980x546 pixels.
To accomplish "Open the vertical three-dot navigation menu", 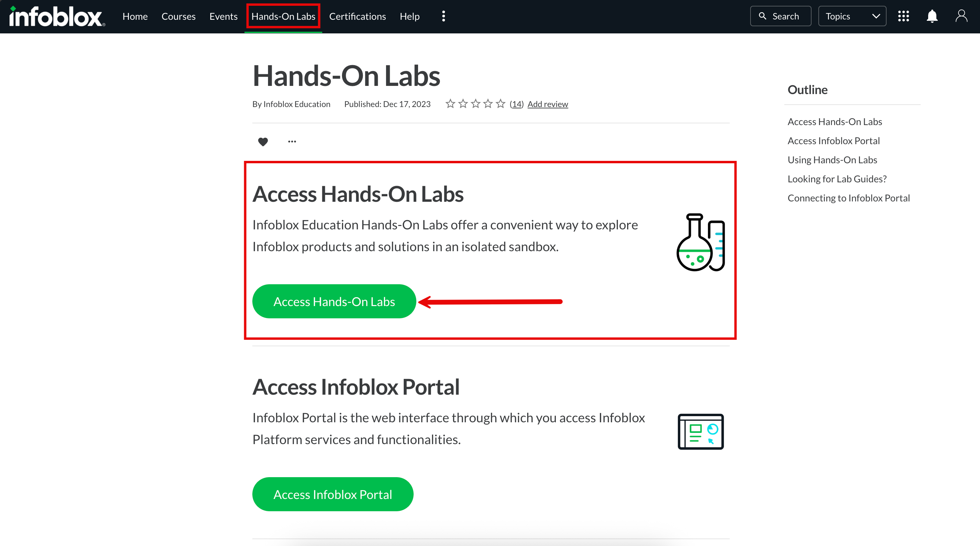I will point(443,16).
